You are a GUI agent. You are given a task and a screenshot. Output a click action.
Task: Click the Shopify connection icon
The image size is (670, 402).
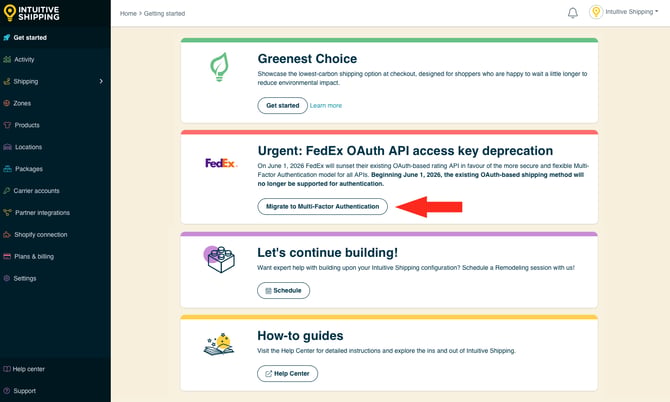[x=7, y=235]
